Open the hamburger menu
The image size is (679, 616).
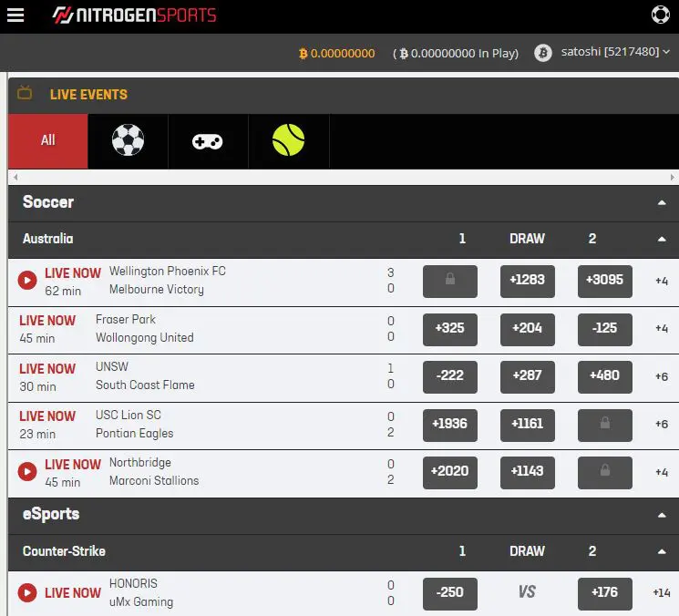(x=15, y=15)
